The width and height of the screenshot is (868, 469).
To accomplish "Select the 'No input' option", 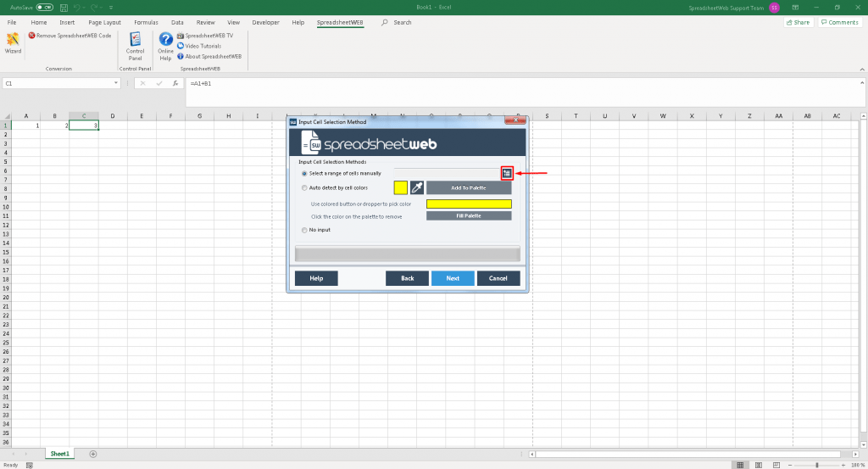I will [304, 230].
